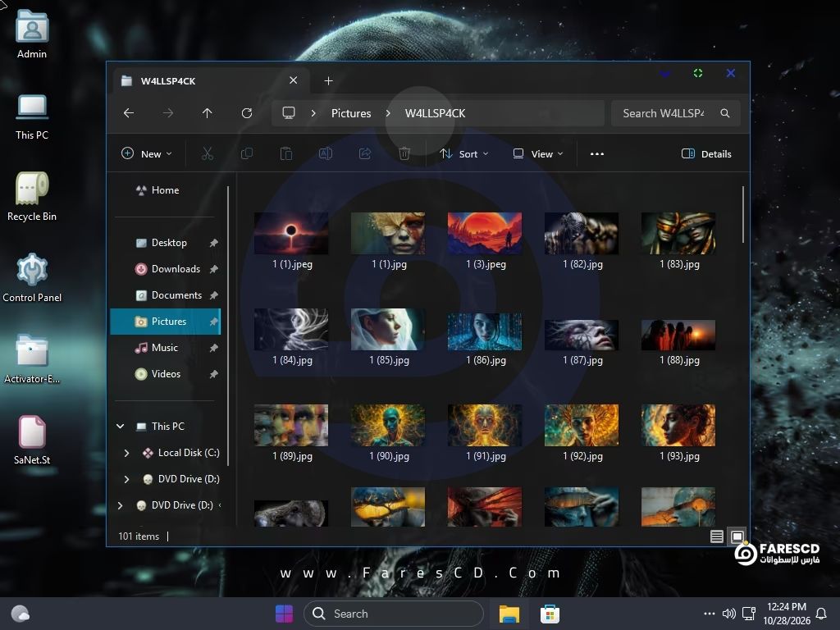Image resolution: width=840 pixels, height=630 pixels.
Task: Open Music in the navigation pane
Action: 165,348
